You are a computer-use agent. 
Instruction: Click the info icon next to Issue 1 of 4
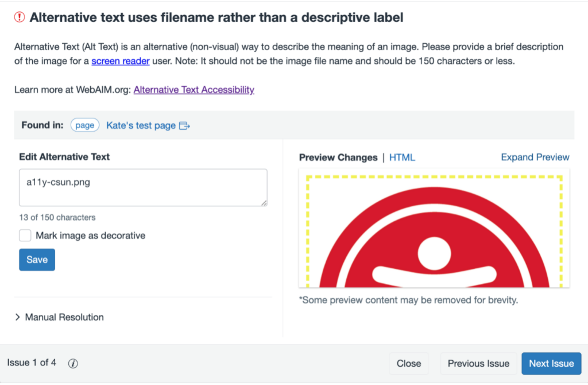73,363
